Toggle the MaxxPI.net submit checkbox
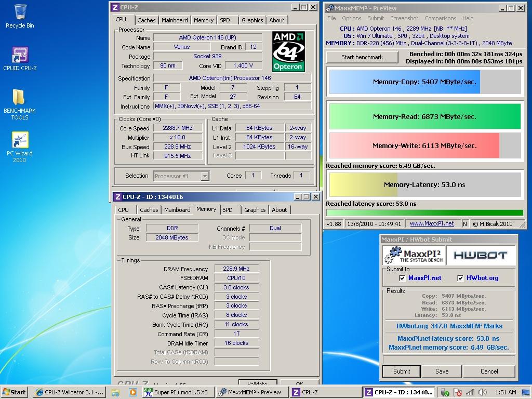 click(402, 278)
